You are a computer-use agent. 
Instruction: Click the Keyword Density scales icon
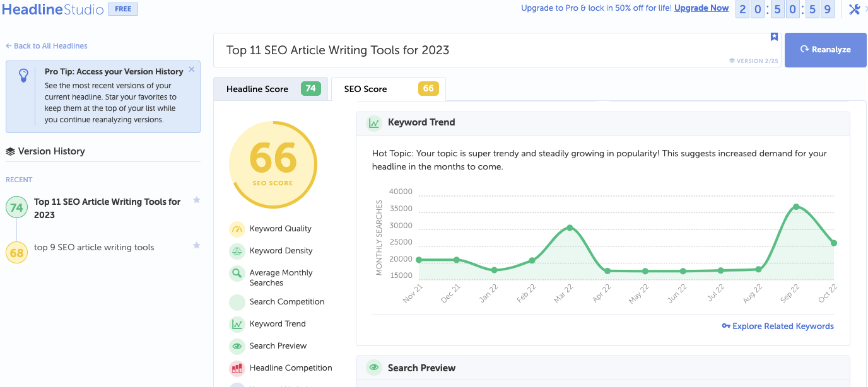click(x=237, y=250)
